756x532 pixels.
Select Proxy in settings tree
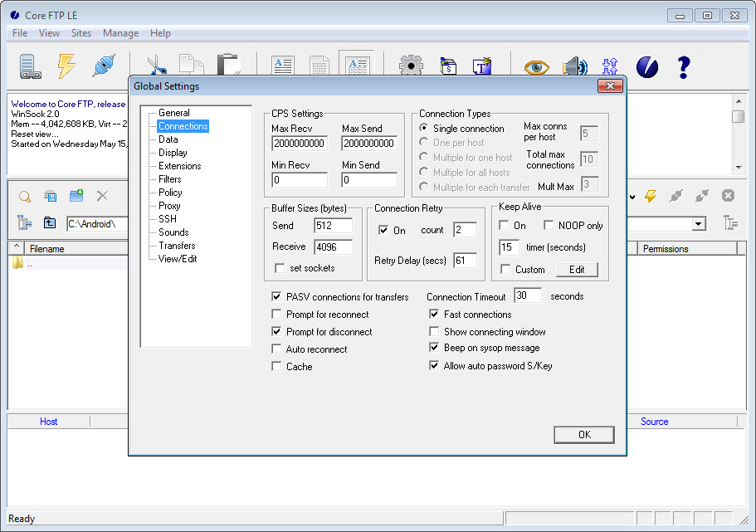(x=169, y=206)
